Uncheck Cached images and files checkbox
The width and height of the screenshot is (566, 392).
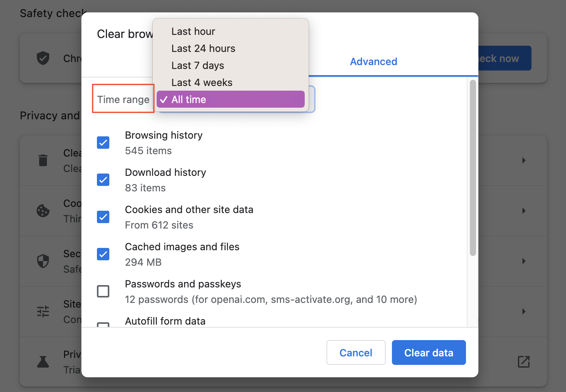103,254
